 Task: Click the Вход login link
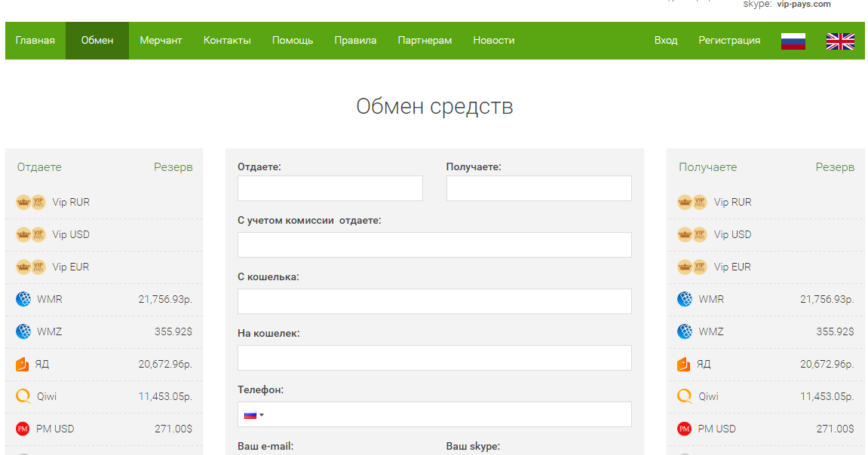[x=666, y=41]
